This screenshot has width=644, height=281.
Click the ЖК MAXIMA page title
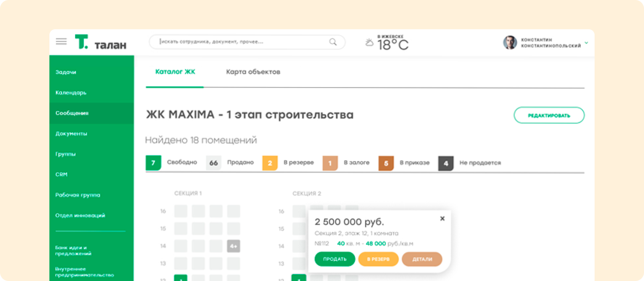point(250,115)
